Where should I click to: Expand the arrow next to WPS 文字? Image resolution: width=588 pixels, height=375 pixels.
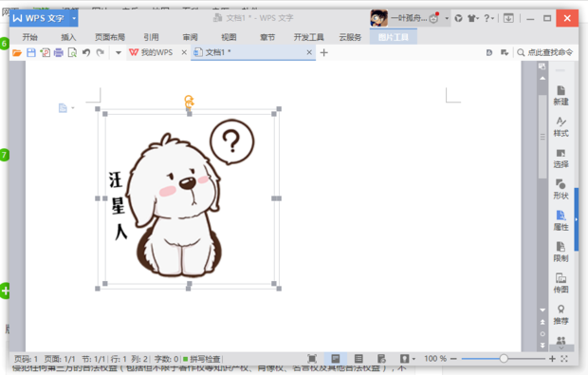click(74, 18)
